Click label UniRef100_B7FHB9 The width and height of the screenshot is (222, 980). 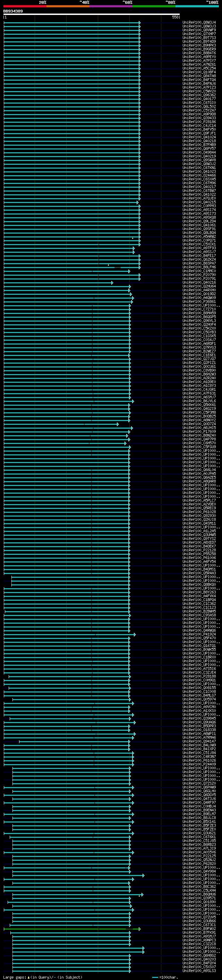click(199, 145)
